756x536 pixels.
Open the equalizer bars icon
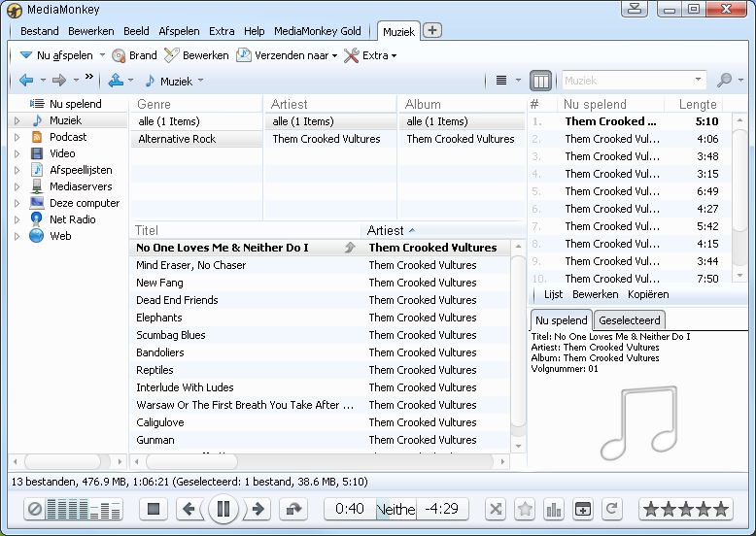pos(555,509)
